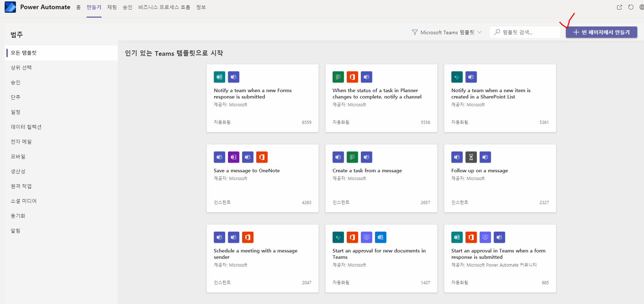The height and width of the screenshot is (304, 644).
Task: Select the 만들기 tab
Action: (x=94, y=7)
